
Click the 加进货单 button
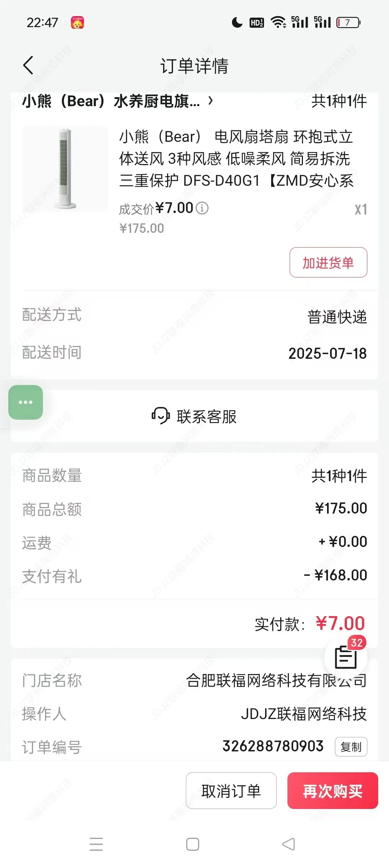coord(328,262)
